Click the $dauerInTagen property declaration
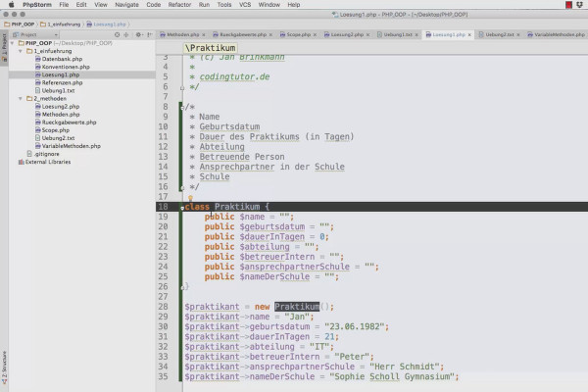Image resolution: width=588 pixels, height=392 pixels. pyautogui.click(x=271, y=237)
